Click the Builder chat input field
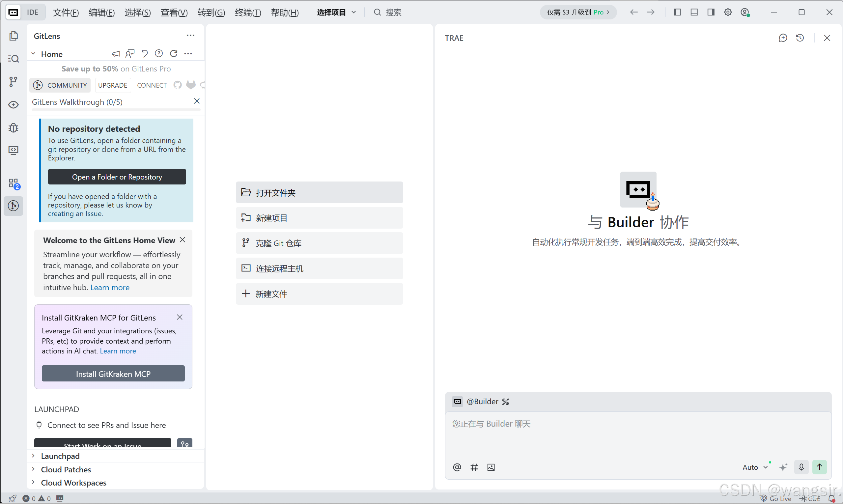Viewport: 843px width, 504px height. click(x=637, y=435)
